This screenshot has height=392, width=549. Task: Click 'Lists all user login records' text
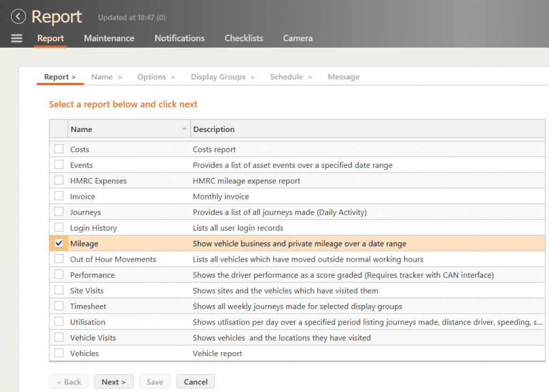click(x=238, y=228)
